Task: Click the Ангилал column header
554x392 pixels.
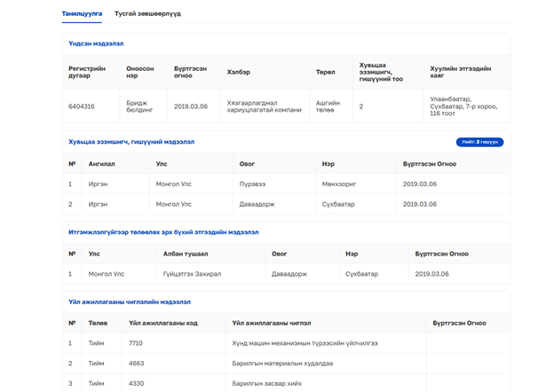Action: [102, 164]
